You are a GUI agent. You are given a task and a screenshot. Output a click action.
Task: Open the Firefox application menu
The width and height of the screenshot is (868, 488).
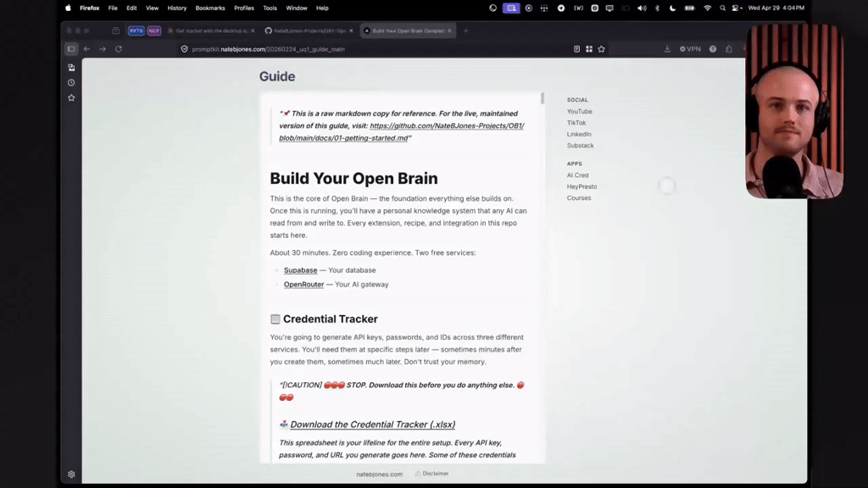click(x=90, y=8)
